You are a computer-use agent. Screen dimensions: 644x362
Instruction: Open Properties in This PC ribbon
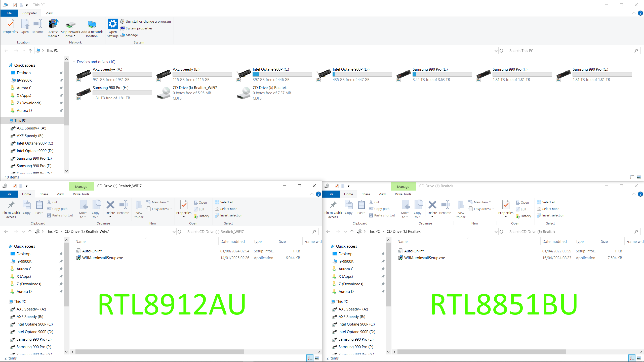pyautogui.click(x=10, y=26)
